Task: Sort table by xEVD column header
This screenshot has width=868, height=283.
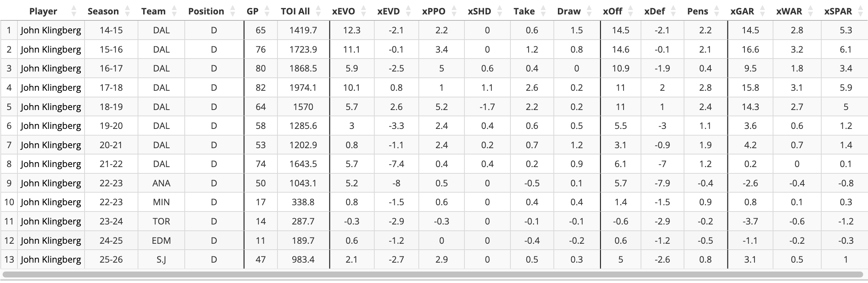Action: click(x=389, y=11)
